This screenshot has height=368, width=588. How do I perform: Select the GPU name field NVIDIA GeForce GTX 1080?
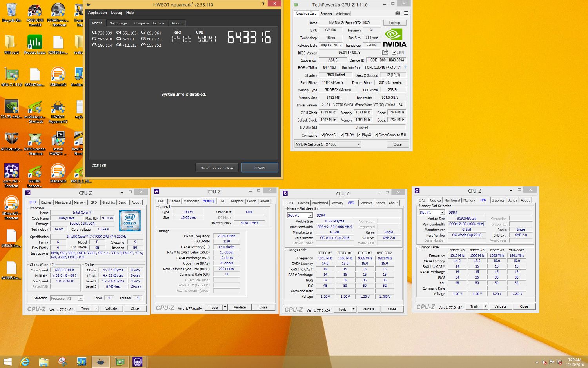pyautogui.click(x=349, y=23)
